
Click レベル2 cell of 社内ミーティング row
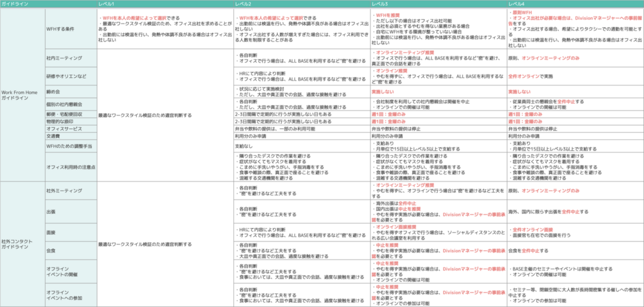(302, 58)
